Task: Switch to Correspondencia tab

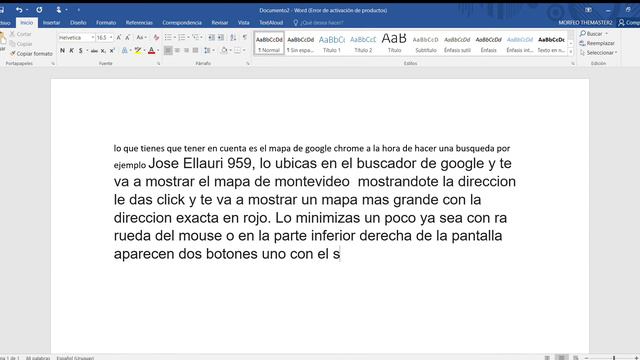Action: 182,23
